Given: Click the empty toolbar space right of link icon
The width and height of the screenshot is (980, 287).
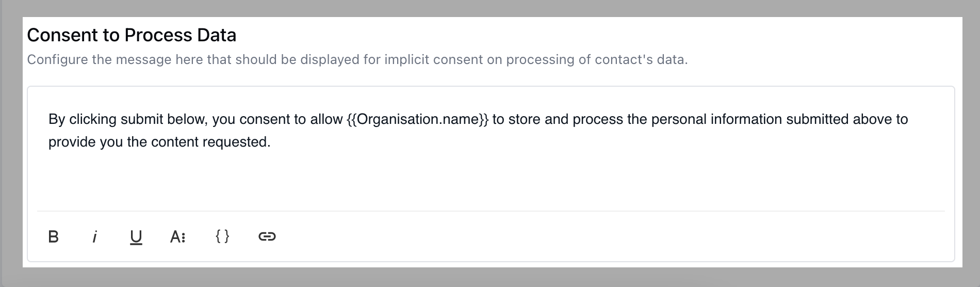Looking at the screenshot, I should coord(611,236).
